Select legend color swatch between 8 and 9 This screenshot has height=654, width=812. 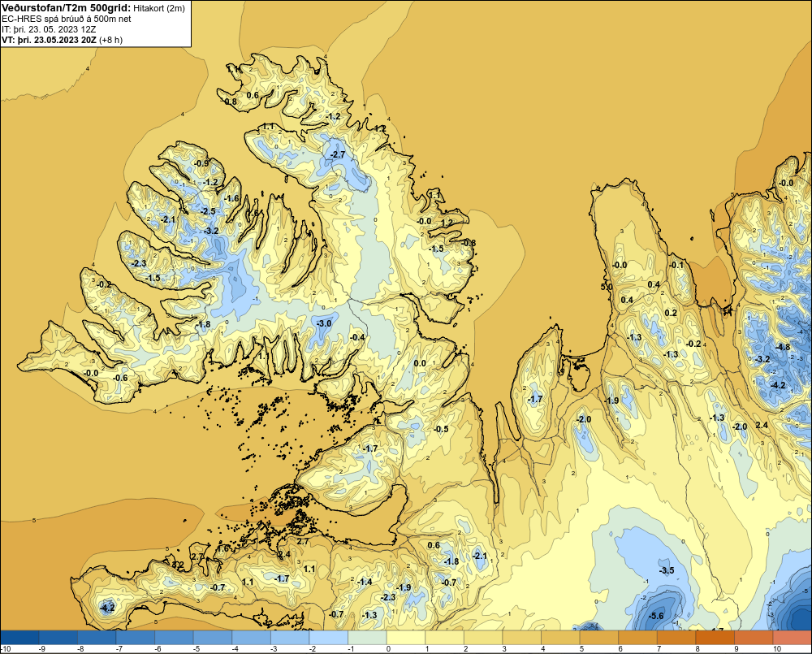pyautogui.click(x=715, y=637)
